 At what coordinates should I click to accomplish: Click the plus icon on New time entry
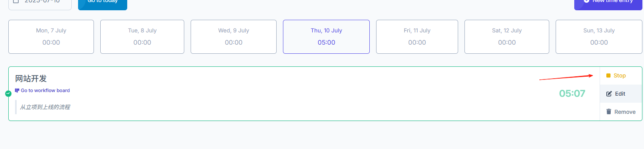[x=587, y=1]
